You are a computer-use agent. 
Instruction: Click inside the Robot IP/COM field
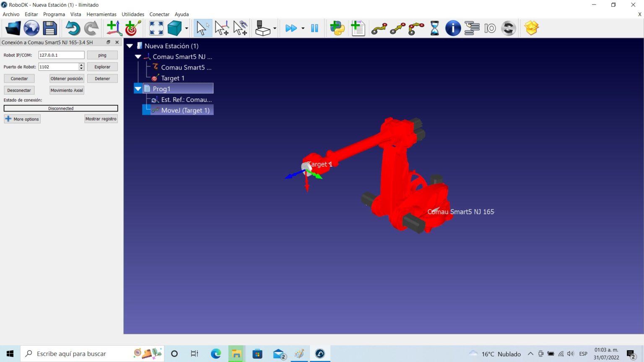click(61, 54)
